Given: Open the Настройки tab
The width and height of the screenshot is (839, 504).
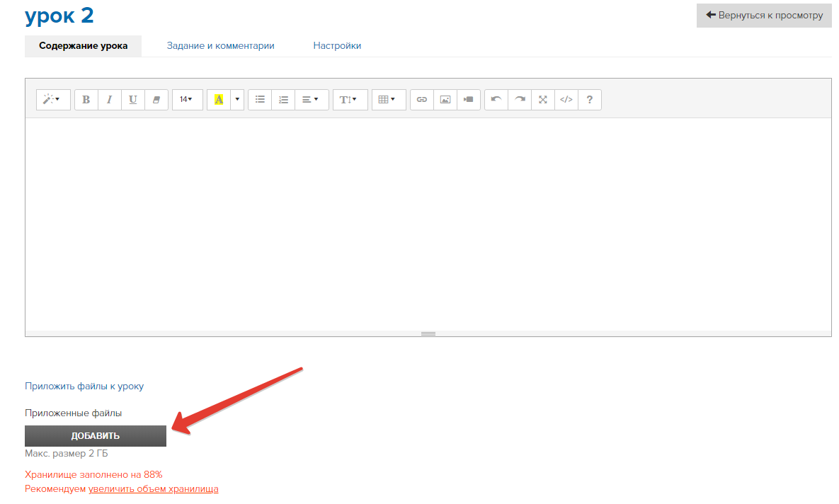Looking at the screenshot, I should point(337,46).
